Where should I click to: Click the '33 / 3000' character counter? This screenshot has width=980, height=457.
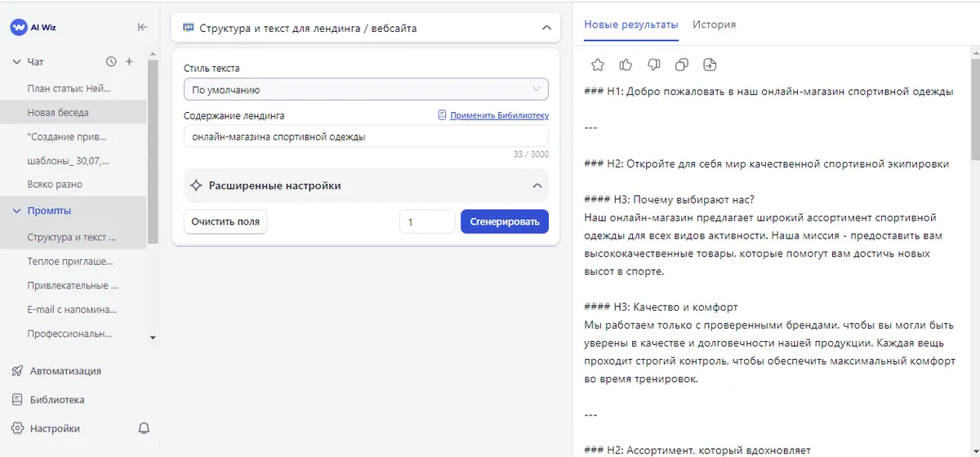tap(531, 155)
